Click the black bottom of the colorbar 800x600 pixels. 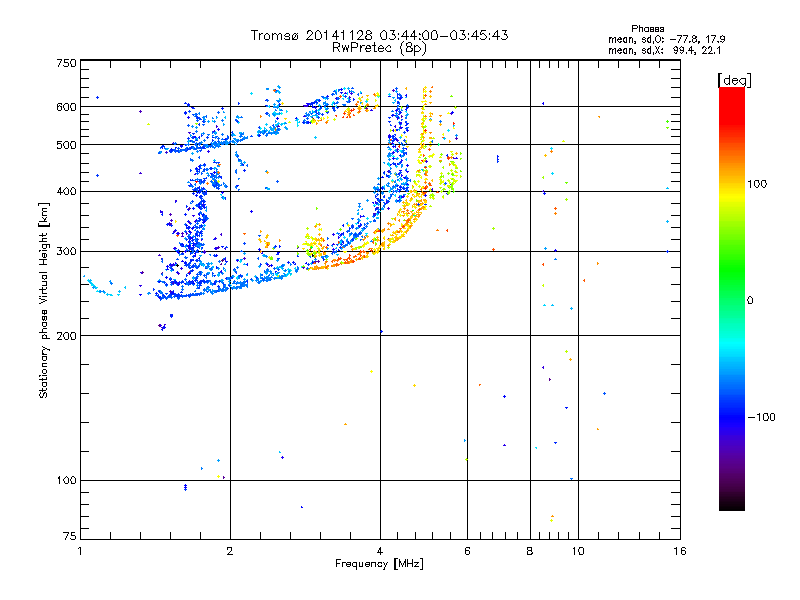(732, 503)
